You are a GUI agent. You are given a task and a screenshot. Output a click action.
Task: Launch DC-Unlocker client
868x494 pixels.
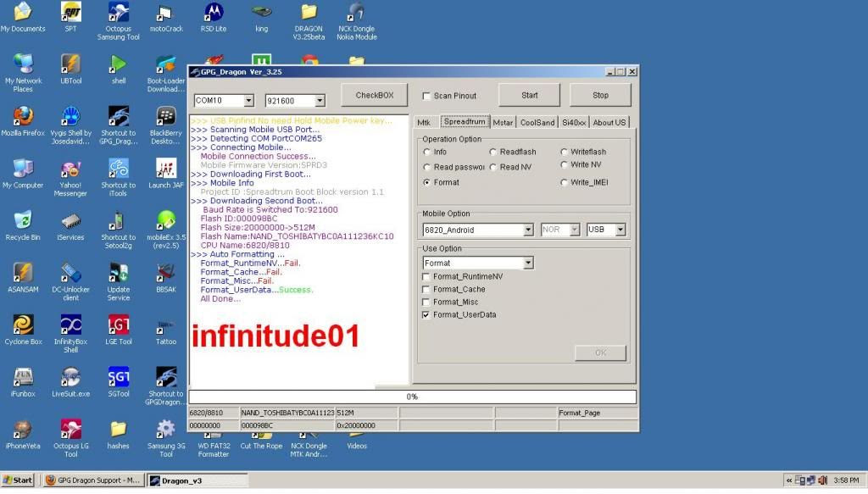tap(71, 281)
